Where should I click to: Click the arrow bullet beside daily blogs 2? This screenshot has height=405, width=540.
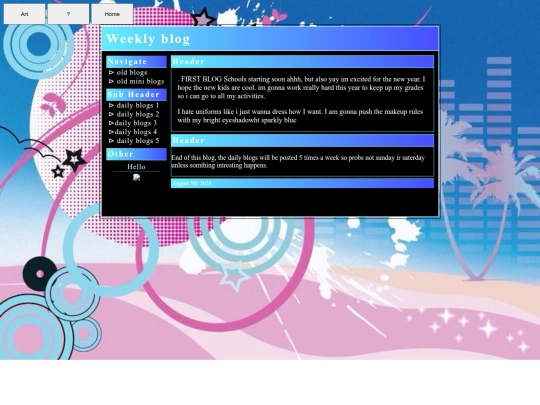[x=111, y=114]
